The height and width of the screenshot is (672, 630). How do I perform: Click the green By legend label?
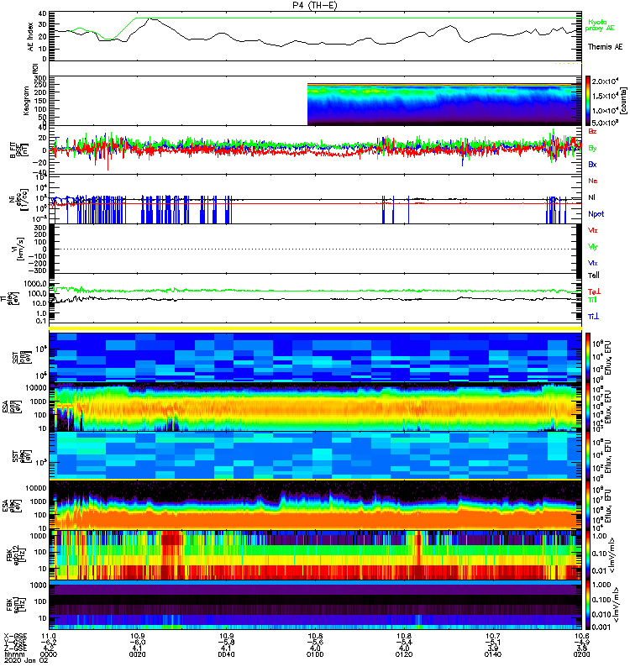(592, 148)
